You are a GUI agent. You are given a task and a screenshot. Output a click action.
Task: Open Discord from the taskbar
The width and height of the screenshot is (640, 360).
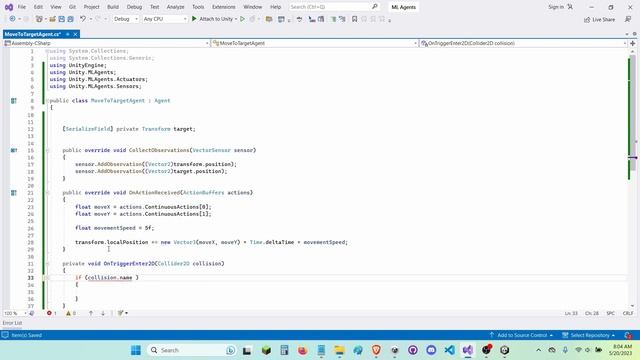click(431, 350)
